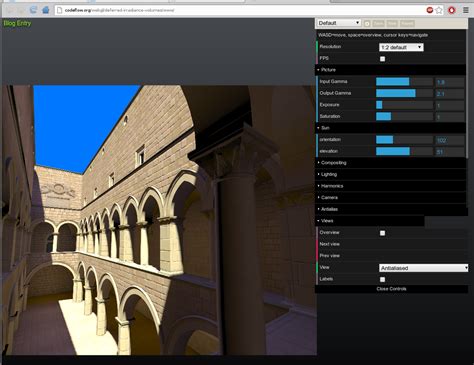Collapse the Picture folder
474x365 pixels.
click(391, 70)
